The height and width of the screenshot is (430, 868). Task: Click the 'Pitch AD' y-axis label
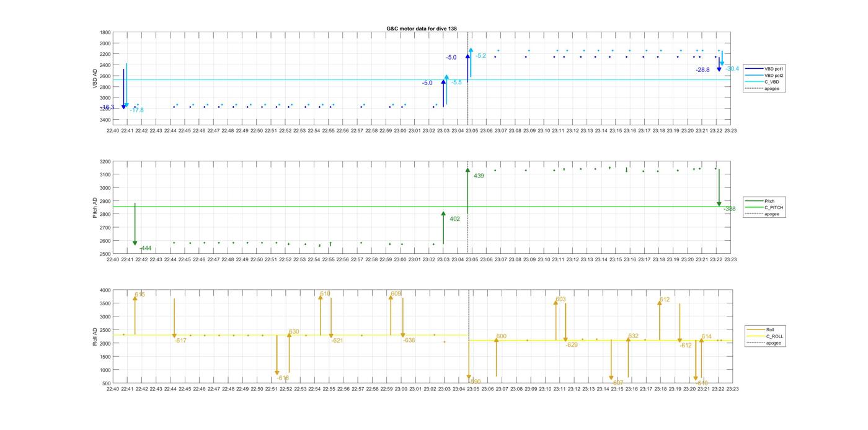[x=95, y=207]
